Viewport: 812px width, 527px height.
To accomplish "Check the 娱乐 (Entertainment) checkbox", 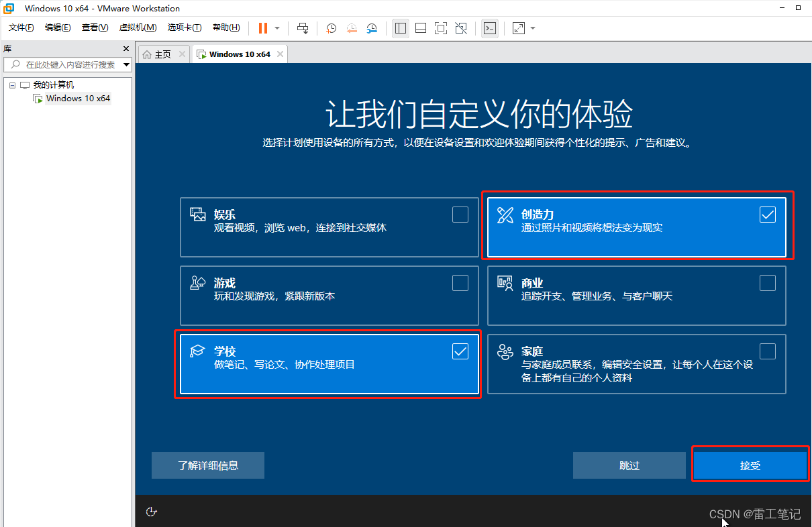I will coord(460,215).
